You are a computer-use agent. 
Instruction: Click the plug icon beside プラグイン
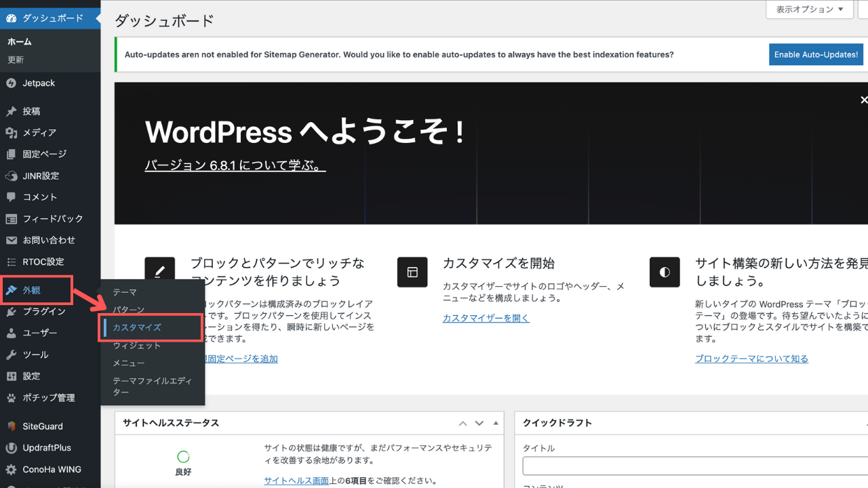tap(11, 312)
